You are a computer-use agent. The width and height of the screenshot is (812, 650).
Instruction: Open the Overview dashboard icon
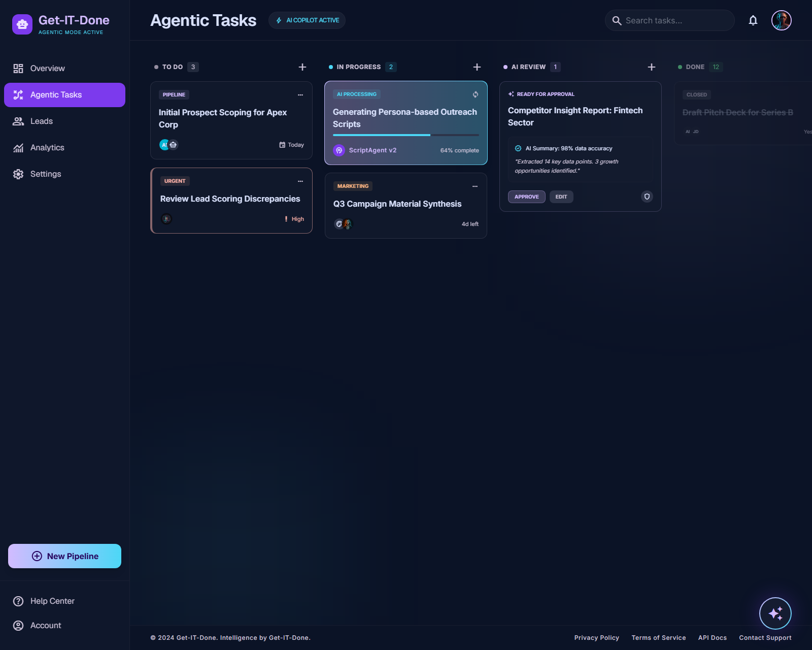coord(18,69)
